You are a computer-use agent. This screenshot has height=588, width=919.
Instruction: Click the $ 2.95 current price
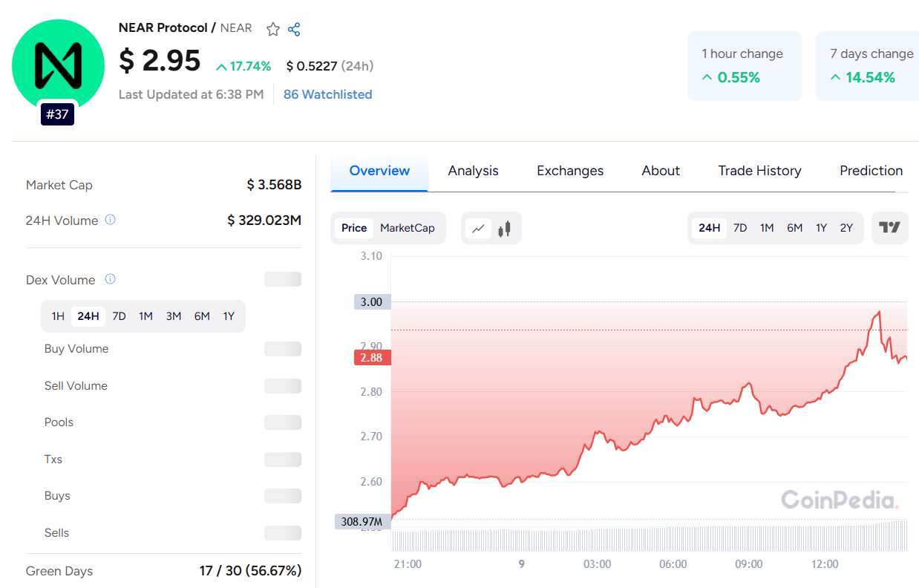[x=160, y=61]
